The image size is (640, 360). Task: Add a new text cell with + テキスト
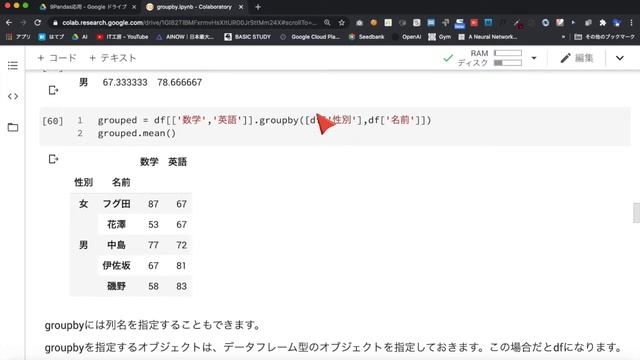click(113, 58)
